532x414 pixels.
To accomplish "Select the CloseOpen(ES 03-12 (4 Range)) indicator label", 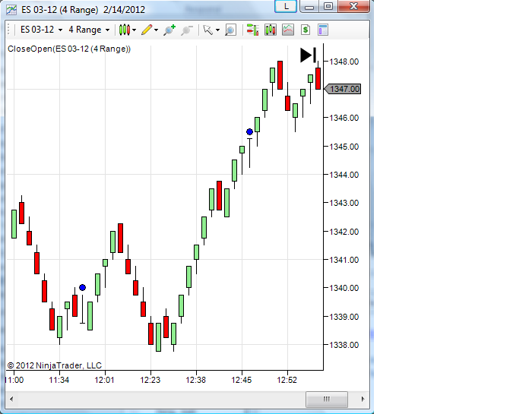I will (69, 49).
